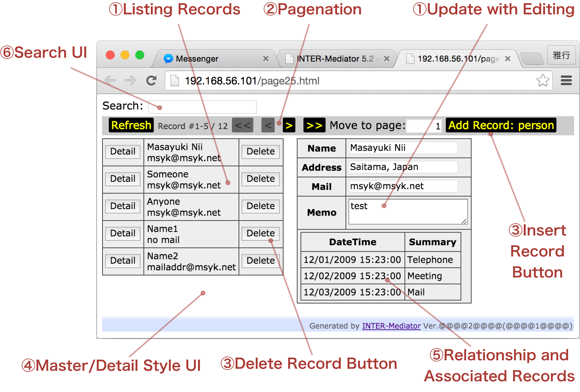This screenshot has height=392, width=580.
Task: Open Detail for Anyone
Action: click(x=123, y=206)
